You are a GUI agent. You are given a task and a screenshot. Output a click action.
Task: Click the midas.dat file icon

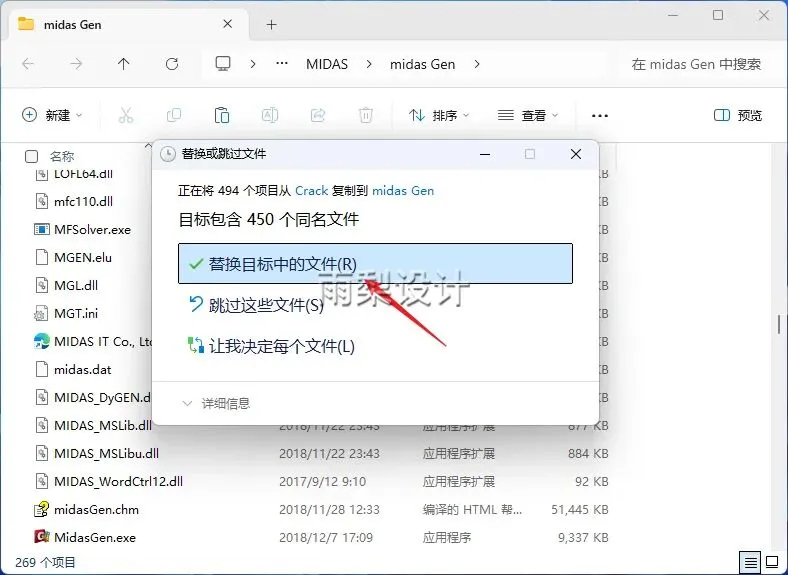(x=41, y=369)
